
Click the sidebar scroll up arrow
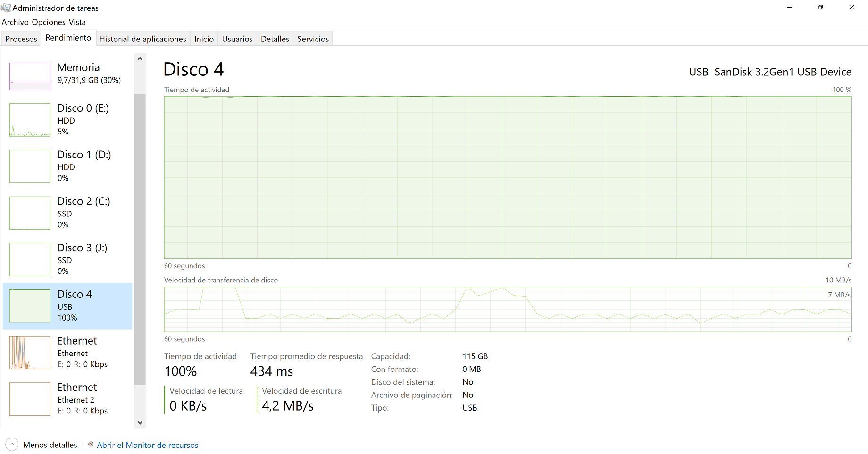click(x=140, y=59)
